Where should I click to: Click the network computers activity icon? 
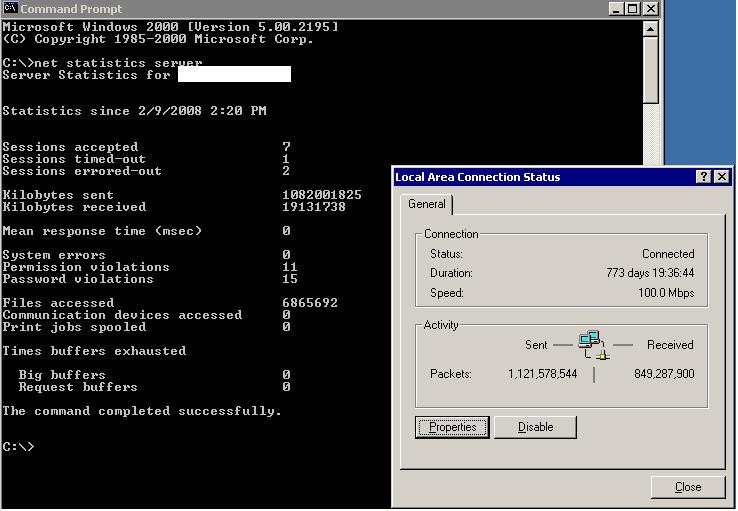[x=593, y=345]
